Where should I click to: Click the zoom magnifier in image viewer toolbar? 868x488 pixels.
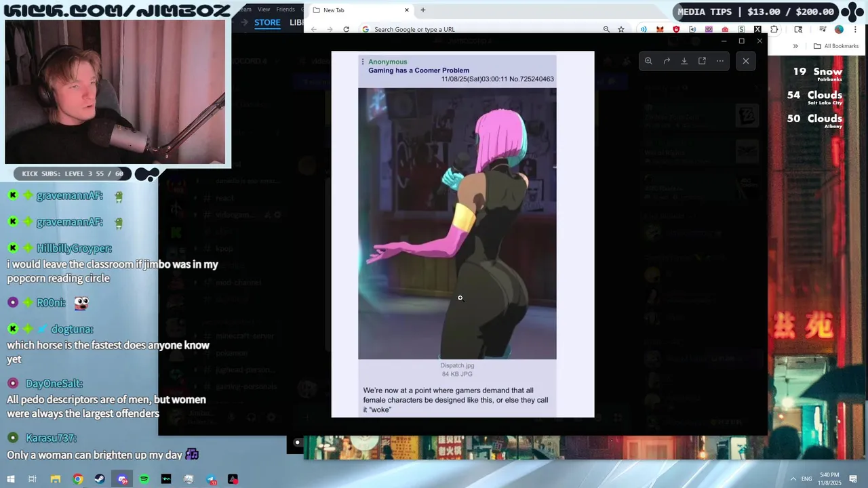tap(648, 61)
